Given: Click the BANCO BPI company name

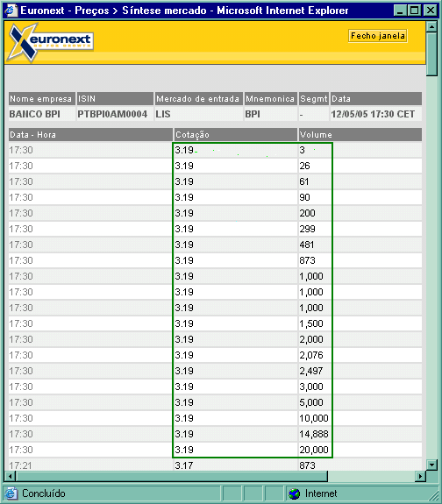Looking at the screenshot, I should [35, 114].
